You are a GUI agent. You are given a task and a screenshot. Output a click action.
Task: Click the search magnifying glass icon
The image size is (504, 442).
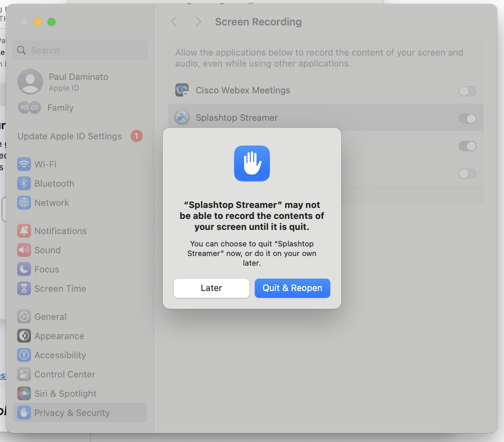(21, 50)
